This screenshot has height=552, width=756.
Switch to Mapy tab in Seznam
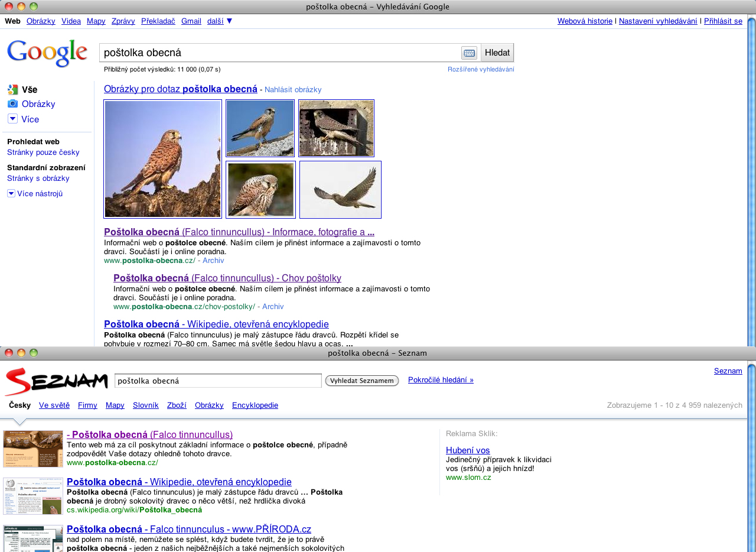(x=115, y=405)
